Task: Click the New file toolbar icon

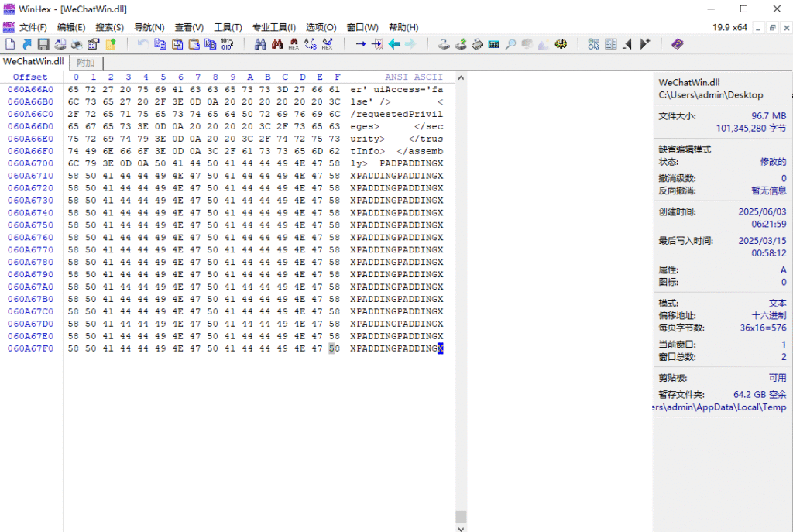Action: (10, 44)
